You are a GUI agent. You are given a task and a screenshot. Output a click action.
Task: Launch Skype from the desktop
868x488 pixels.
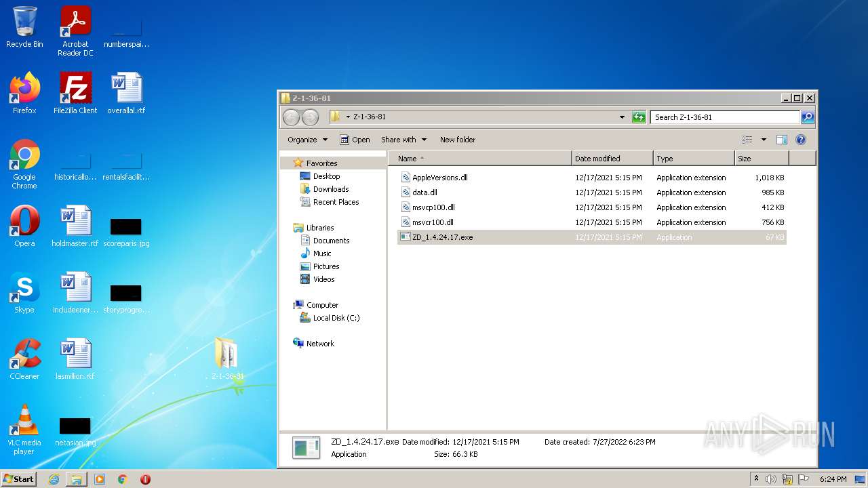[x=24, y=293]
